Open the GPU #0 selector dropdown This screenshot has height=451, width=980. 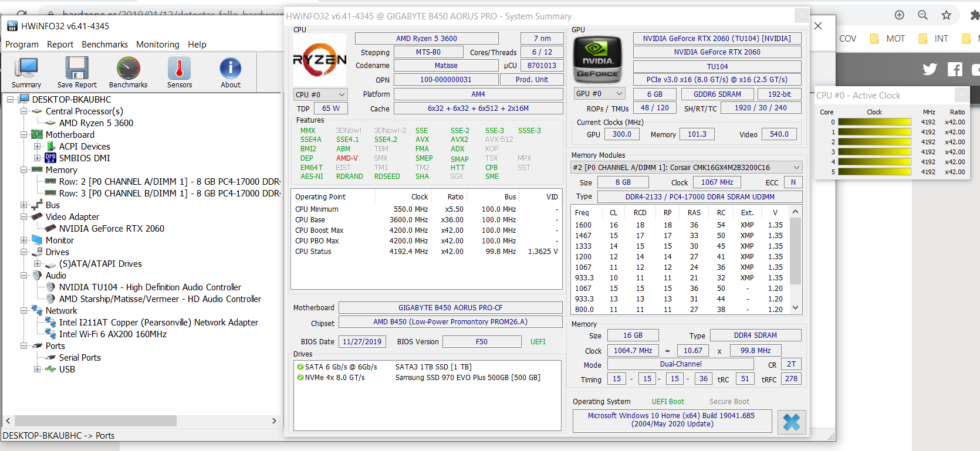click(x=599, y=94)
